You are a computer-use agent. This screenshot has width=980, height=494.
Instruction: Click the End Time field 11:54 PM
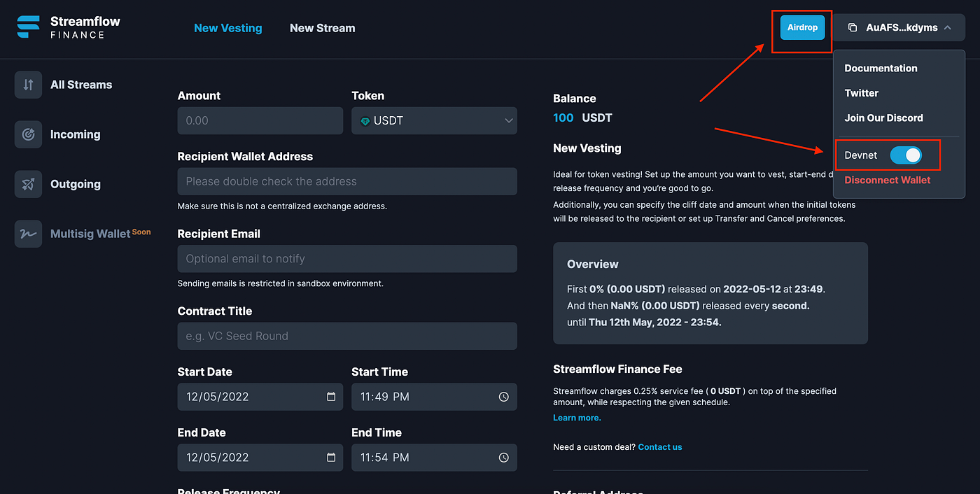pyautogui.click(x=434, y=458)
